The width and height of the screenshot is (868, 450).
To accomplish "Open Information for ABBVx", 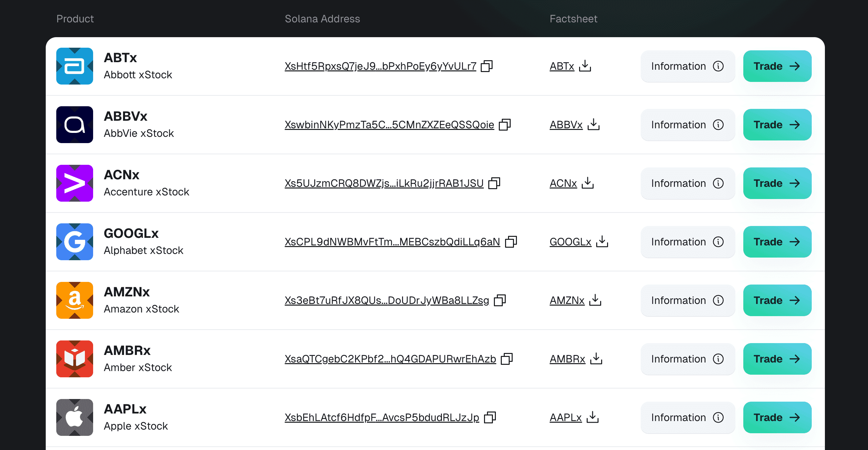I will tap(687, 125).
